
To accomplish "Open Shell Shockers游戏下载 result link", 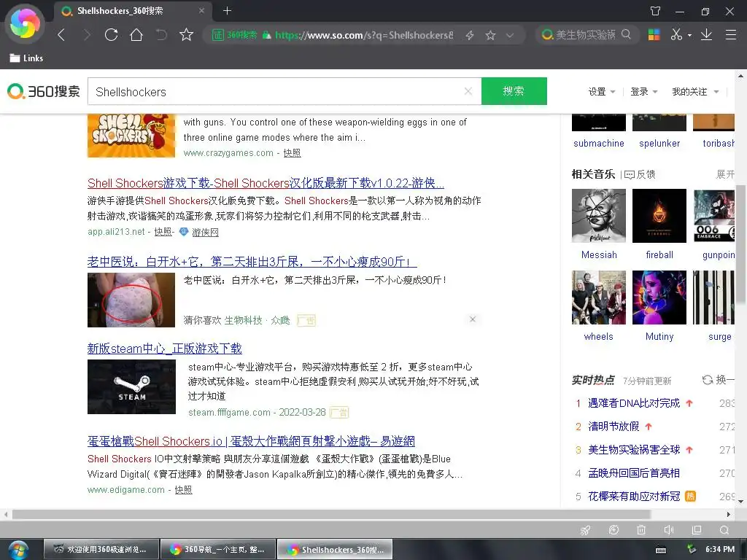I will tap(266, 183).
